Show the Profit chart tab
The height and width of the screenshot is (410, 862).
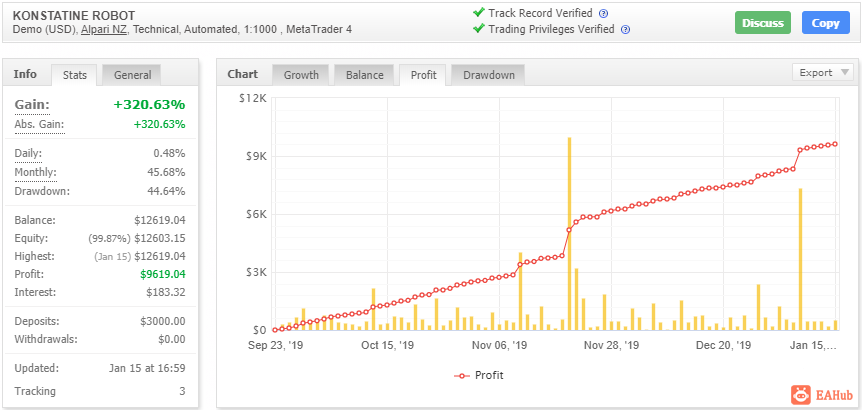click(423, 75)
